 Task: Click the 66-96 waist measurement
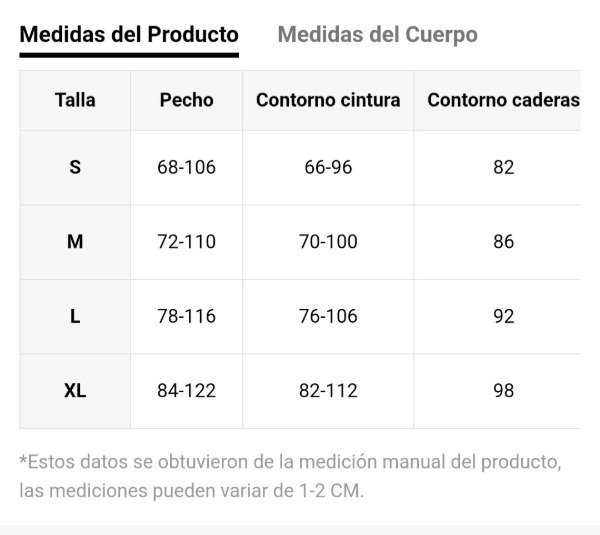pos(328,167)
